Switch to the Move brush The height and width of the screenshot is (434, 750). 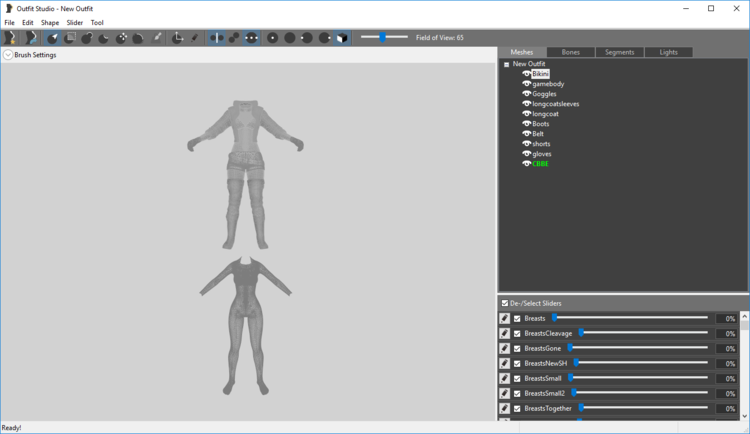point(121,38)
